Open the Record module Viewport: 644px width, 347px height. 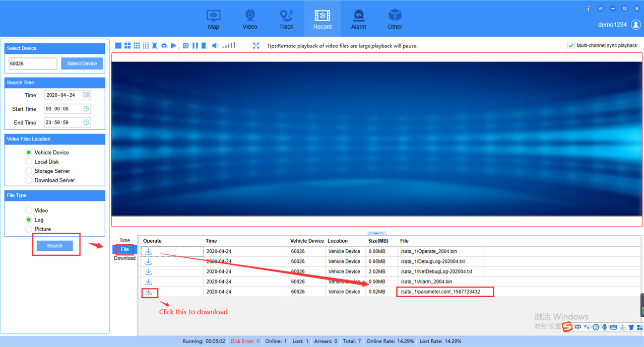[x=322, y=19]
